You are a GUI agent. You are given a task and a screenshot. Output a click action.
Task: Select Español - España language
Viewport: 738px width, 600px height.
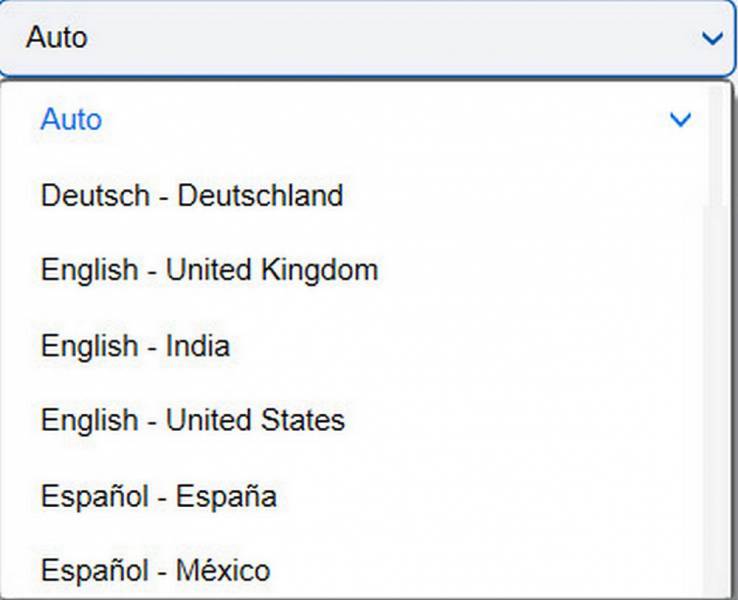[158, 496]
